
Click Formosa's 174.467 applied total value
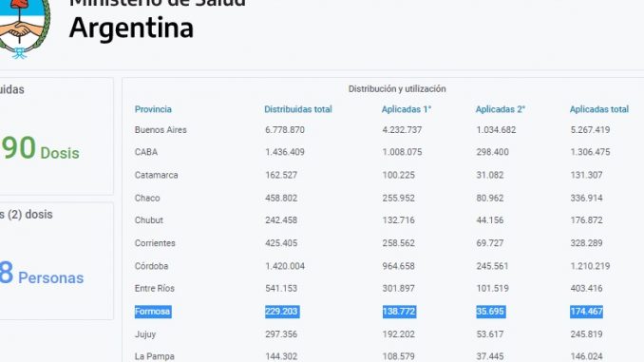pyautogui.click(x=586, y=312)
